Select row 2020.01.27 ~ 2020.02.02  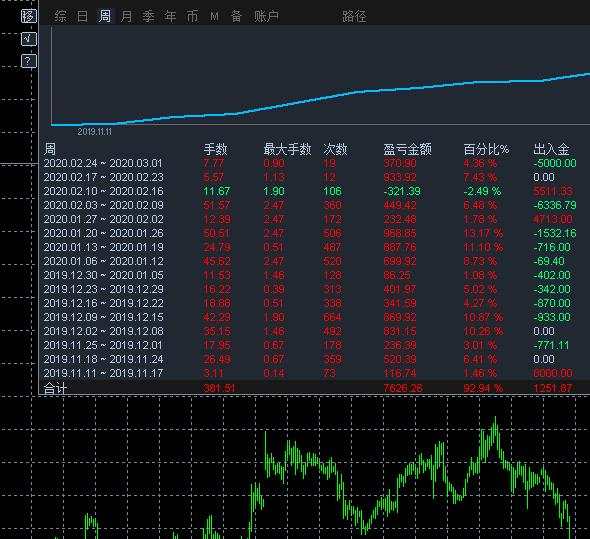coord(314,219)
